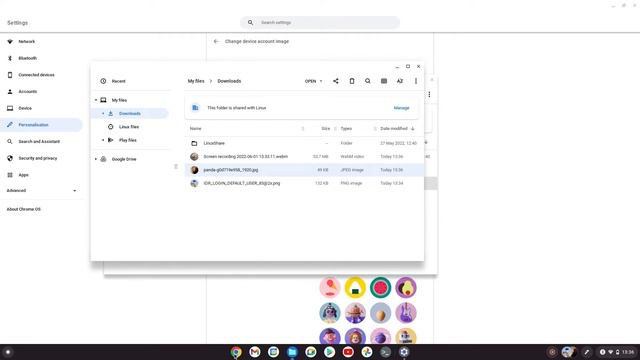Image resolution: width=640 pixels, height=360 pixels.
Task: Choose the watermelon avatar image
Action: 380,287
